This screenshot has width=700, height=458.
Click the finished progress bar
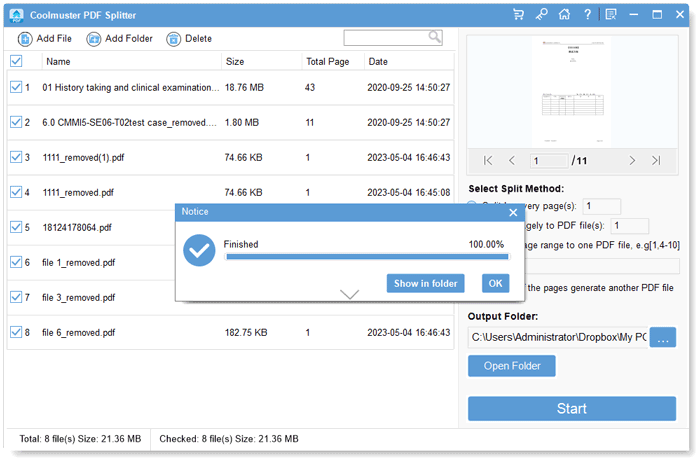tap(367, 257)
